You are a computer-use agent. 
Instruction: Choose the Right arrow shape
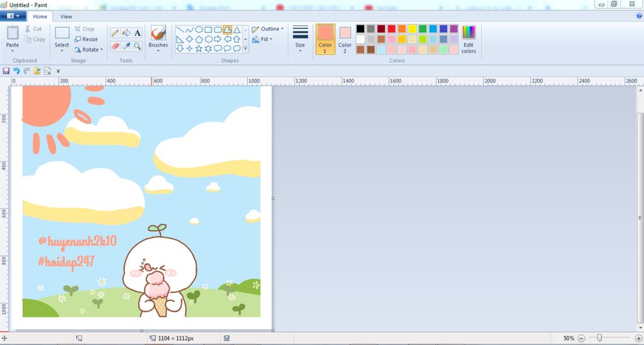click(218, 40)
